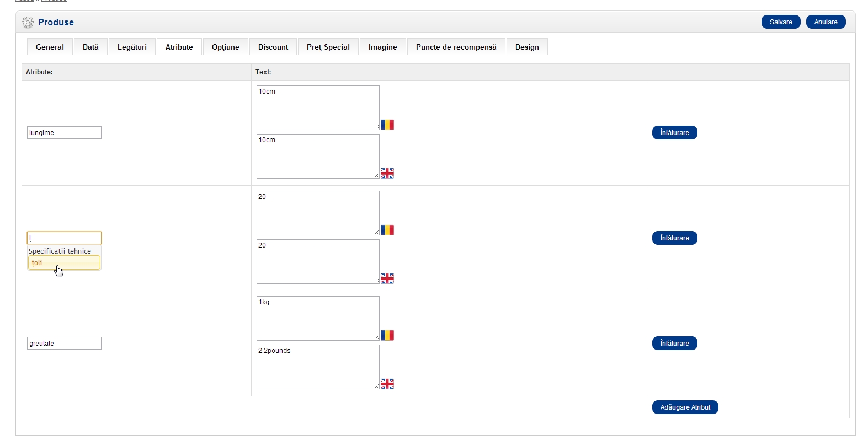Click the greutate attribute name field

(64, 344)
